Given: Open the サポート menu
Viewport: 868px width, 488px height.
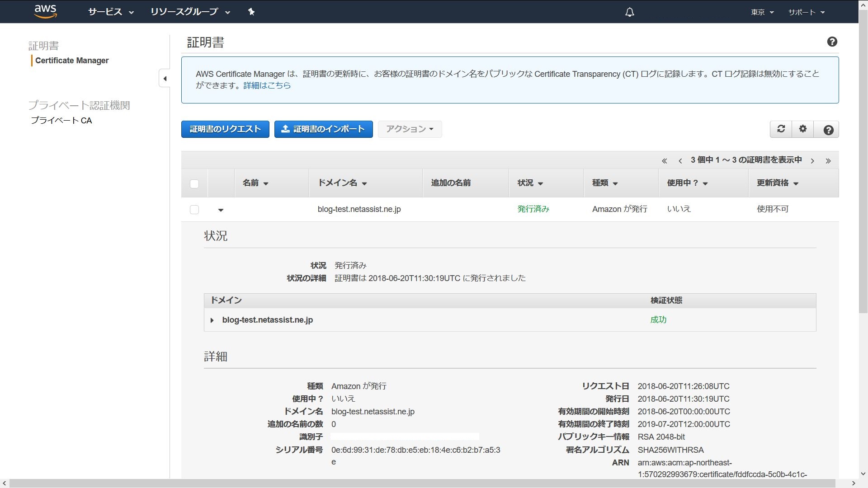Looking at the screenshot, I should 807,12.
